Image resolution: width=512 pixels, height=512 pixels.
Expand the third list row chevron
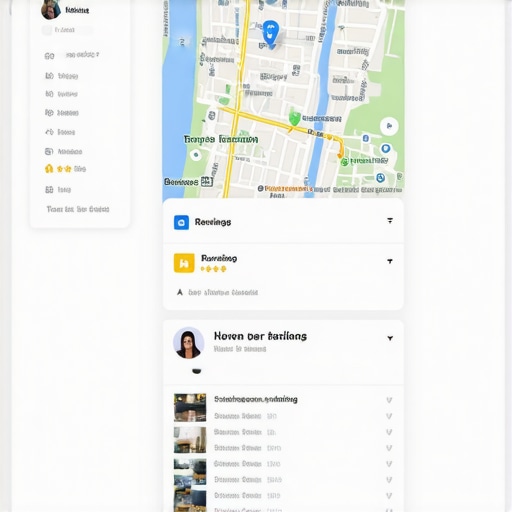point(389,432)
